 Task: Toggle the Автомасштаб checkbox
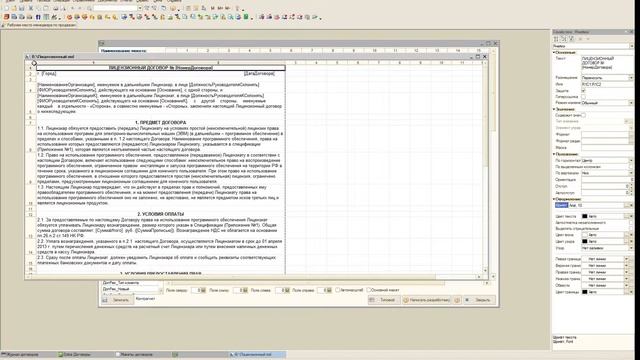pos(338,290)
